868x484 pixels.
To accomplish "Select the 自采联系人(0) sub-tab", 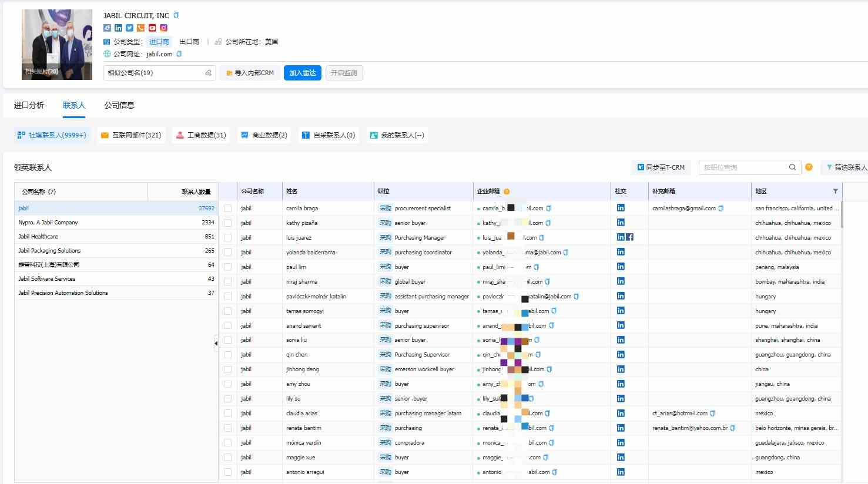I will pos(329,135).
